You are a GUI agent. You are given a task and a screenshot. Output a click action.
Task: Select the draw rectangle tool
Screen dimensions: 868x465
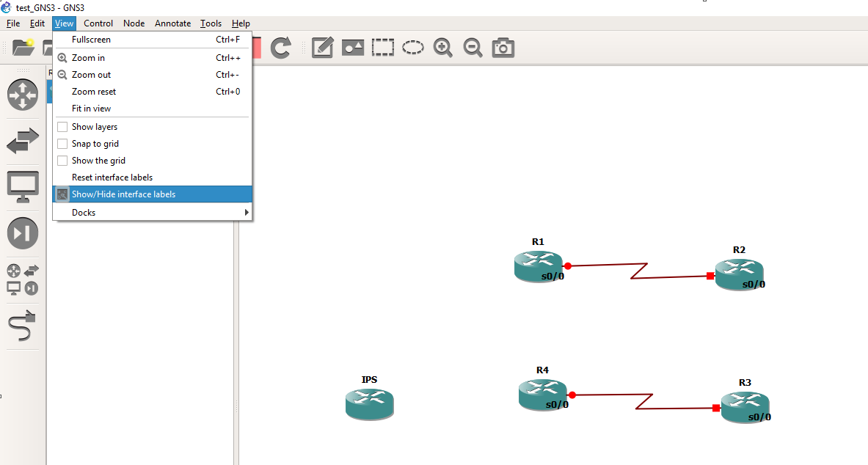(382, 48)
